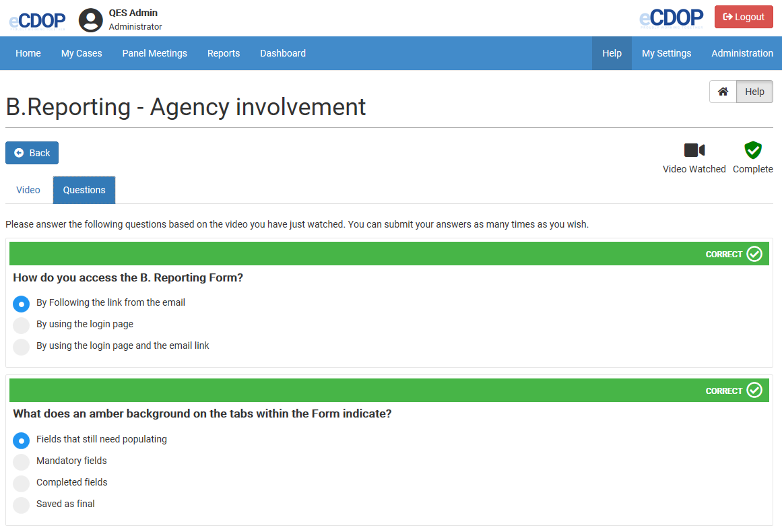This screenshot has height=532, width=782.
Task: Select 'By using the login page' option
Action: [22, 325]
